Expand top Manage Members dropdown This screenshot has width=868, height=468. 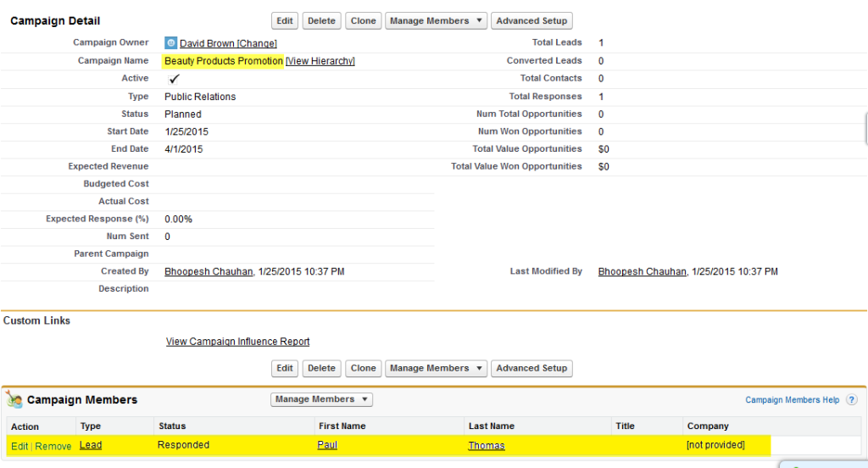click(436, 21)
